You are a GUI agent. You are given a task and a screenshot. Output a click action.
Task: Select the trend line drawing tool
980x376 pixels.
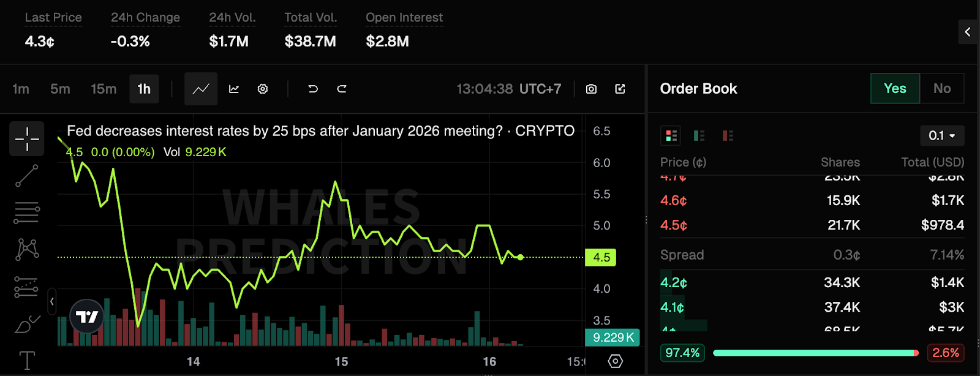coord(26,176)
